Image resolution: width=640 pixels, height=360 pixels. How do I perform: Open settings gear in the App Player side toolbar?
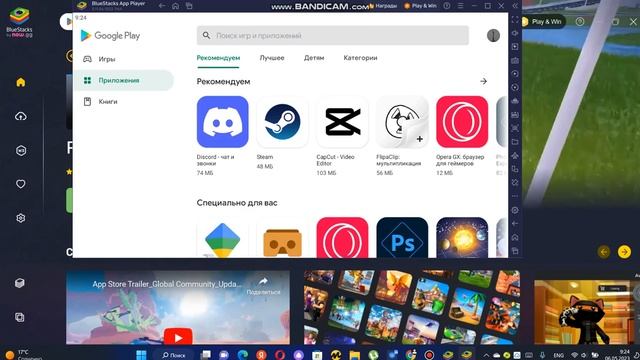point(515,210)
